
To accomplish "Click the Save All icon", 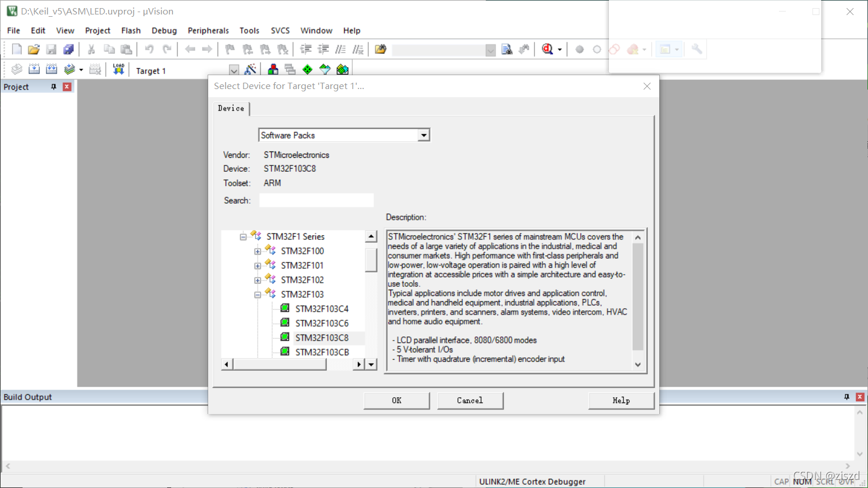I will pos(68,50).
